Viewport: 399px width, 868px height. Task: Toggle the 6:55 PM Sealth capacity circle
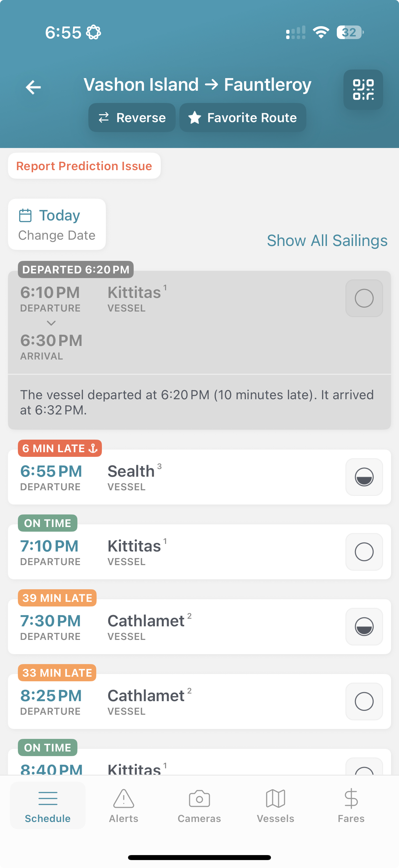pyautogui.click(x=364, y=477)
